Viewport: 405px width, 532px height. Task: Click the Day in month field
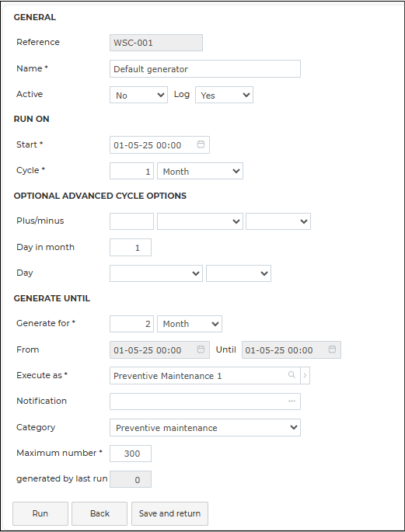(131, 247)
